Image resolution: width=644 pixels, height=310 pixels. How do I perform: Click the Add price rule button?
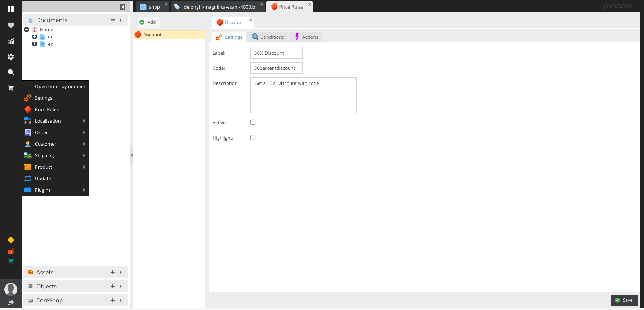tap(148, 22)
